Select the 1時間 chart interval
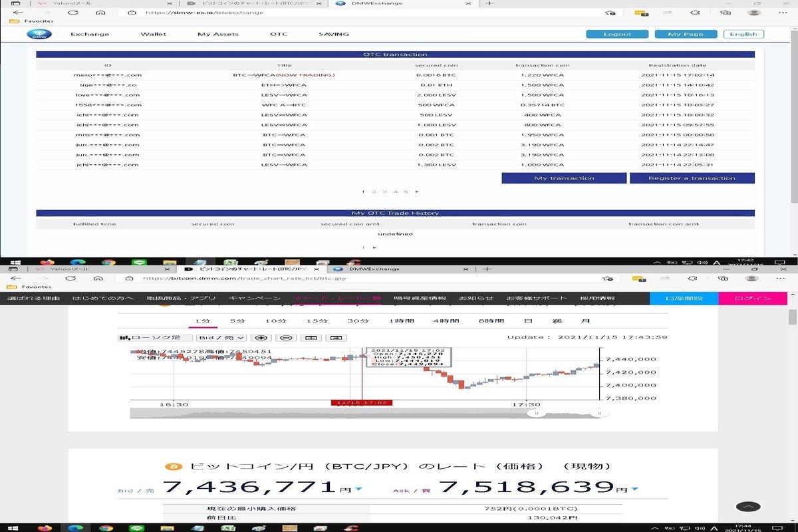 (x=402, y=321)
